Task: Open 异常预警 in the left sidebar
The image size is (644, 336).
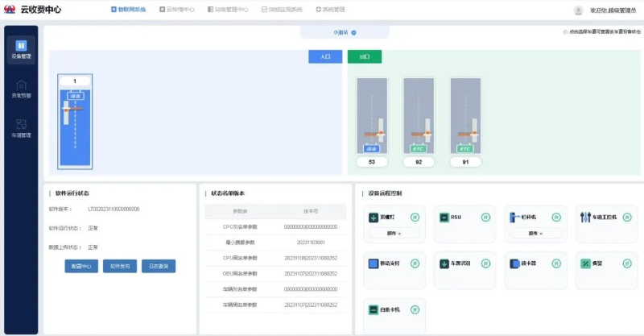Action: click(x=21, y=89)
